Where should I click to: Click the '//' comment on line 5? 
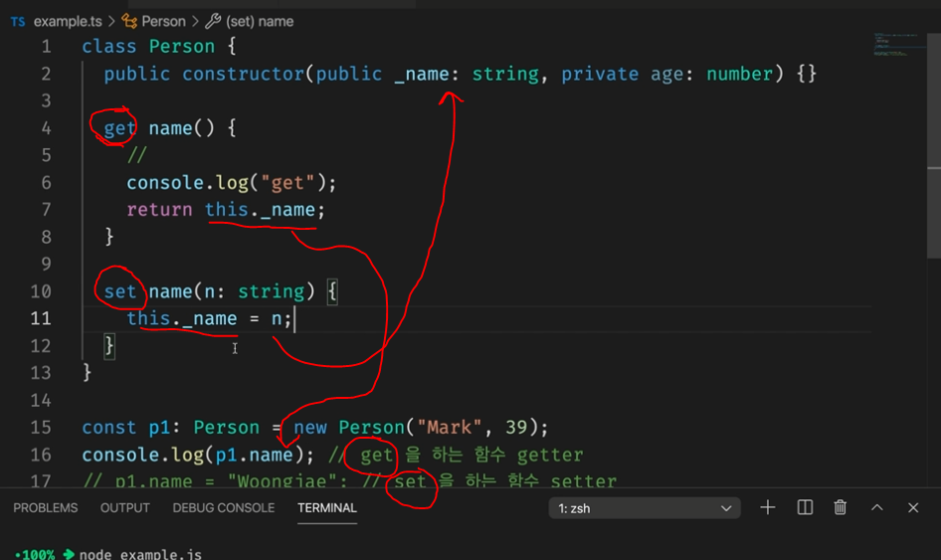pos(137,155)
